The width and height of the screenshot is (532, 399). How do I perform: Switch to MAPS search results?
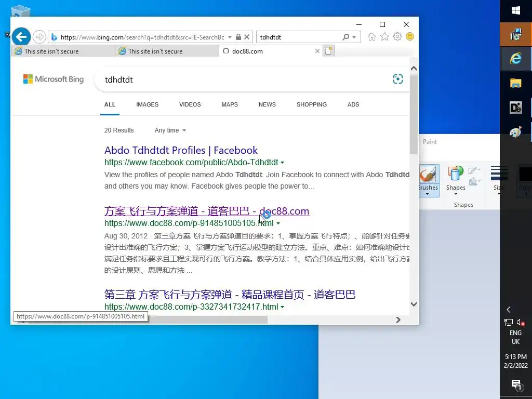(230, 104)
